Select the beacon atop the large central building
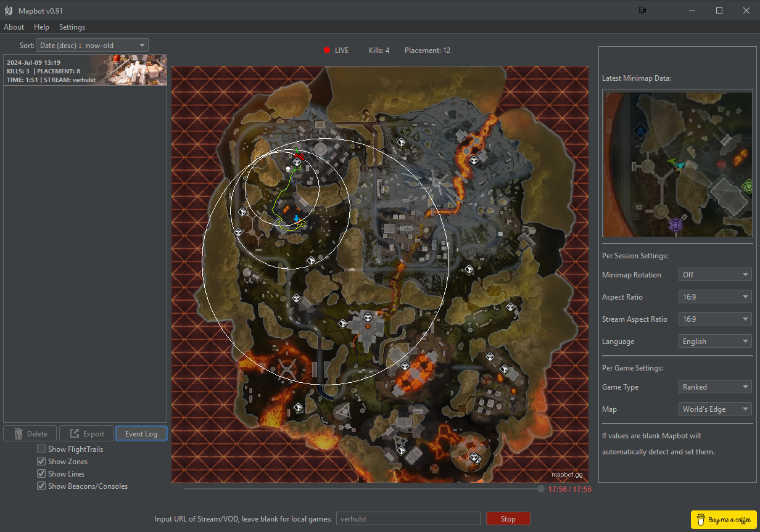 point(368,318)
